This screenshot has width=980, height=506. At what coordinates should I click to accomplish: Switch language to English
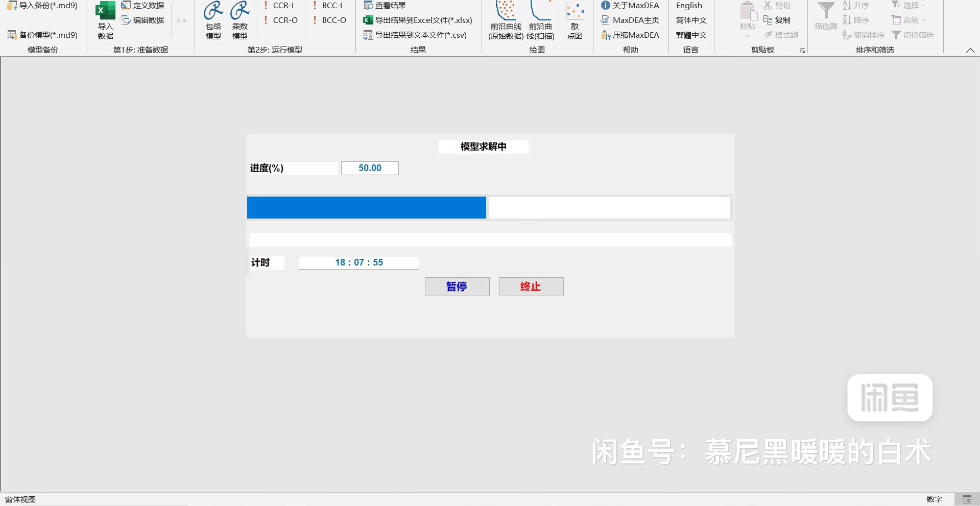689,6
